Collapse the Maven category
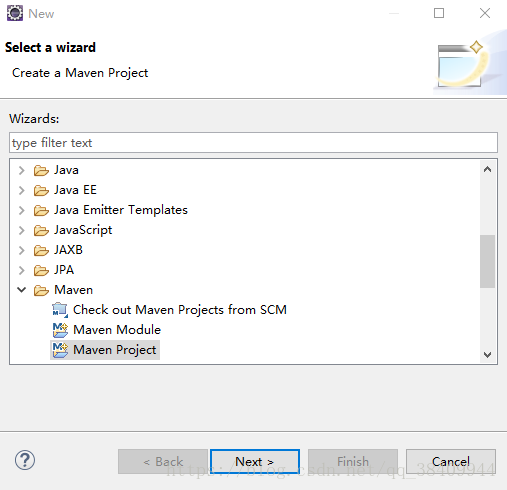This screenshot has width=507, height=490. tap(22, 290)
